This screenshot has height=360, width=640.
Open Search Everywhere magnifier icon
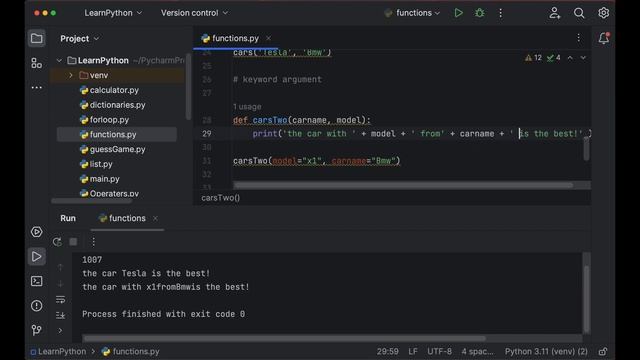(579, 13)
